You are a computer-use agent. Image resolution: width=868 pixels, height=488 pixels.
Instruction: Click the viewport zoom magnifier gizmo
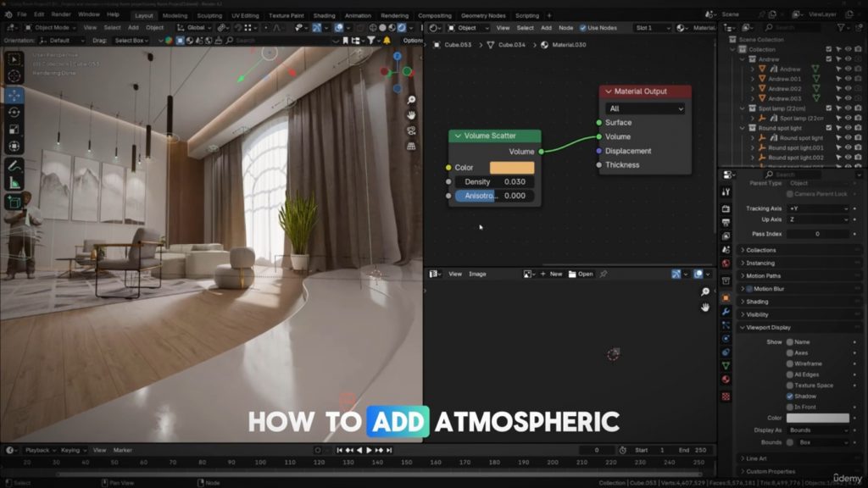point(411,100)
